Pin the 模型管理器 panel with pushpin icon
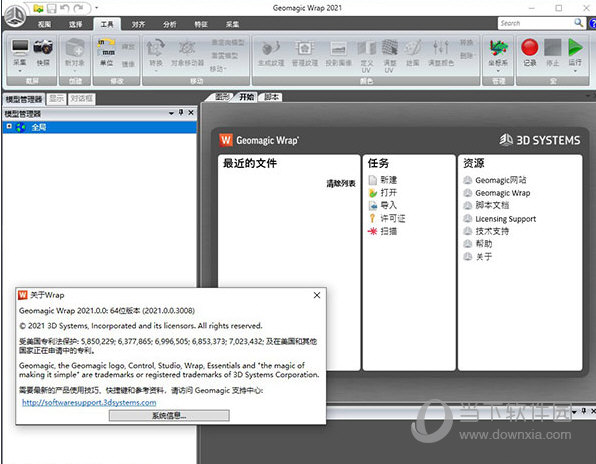Image resolution: width=596 pixels, height=464 pixels. pos(181,112)
